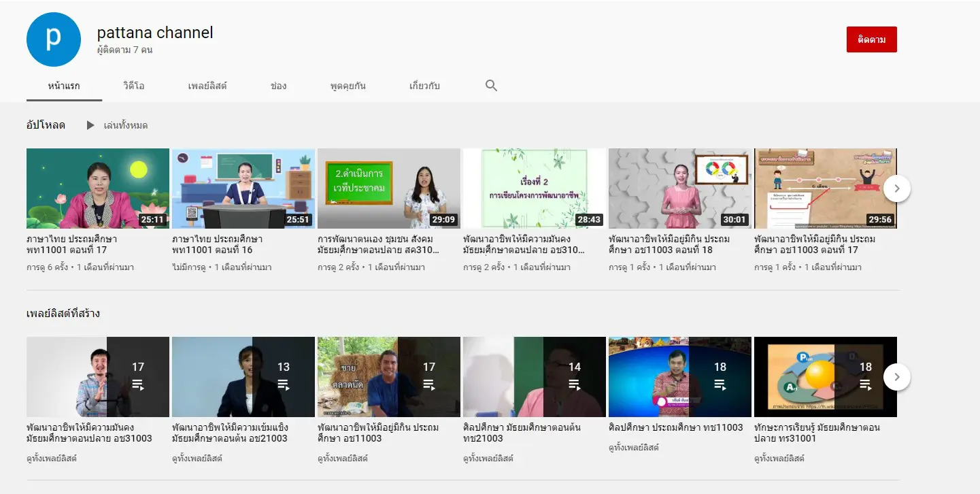Open the พูดคุยกัน tab

(348, 86)
